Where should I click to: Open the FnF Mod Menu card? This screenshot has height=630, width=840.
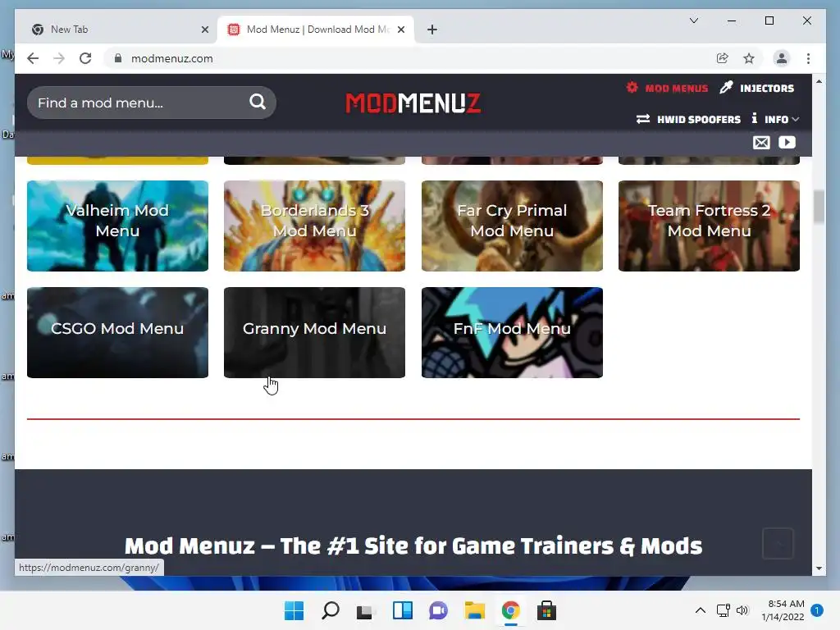coord(512,332)
